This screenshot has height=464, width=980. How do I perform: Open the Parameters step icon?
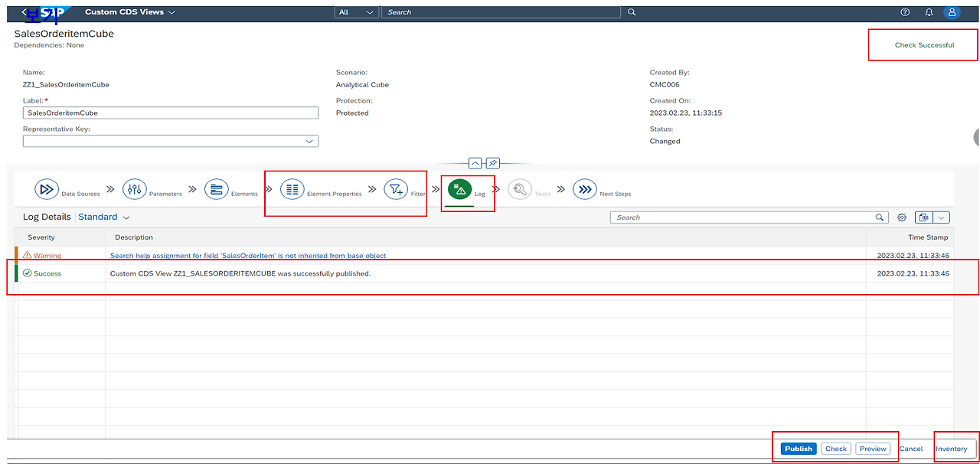134,189
